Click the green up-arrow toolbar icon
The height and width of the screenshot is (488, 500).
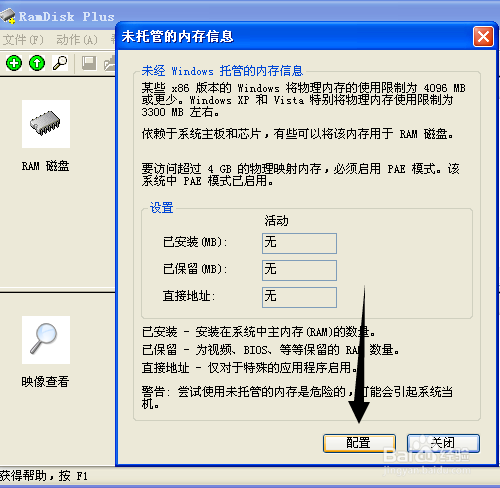coord(37,63)
